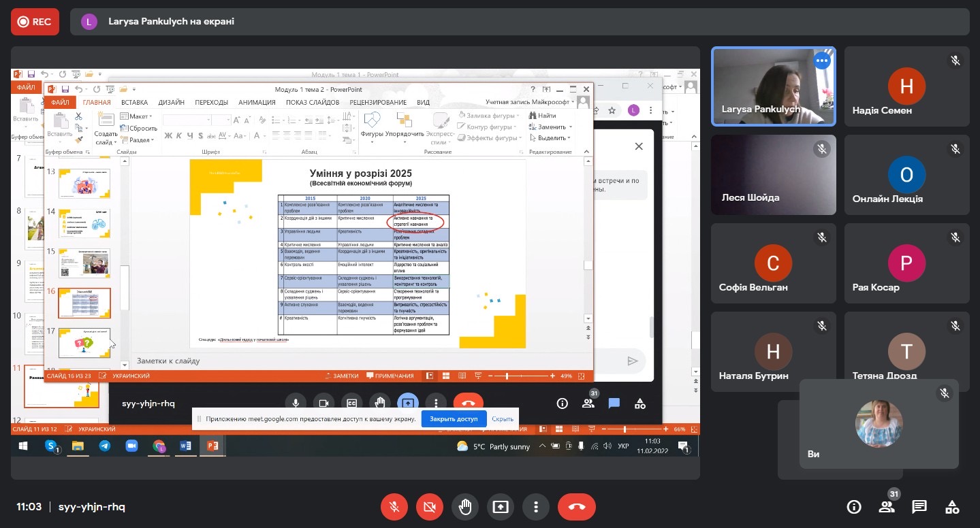980x528 pixels.
Task: Raise hand in bottom Meet control bar
Action: click(465, 507)
